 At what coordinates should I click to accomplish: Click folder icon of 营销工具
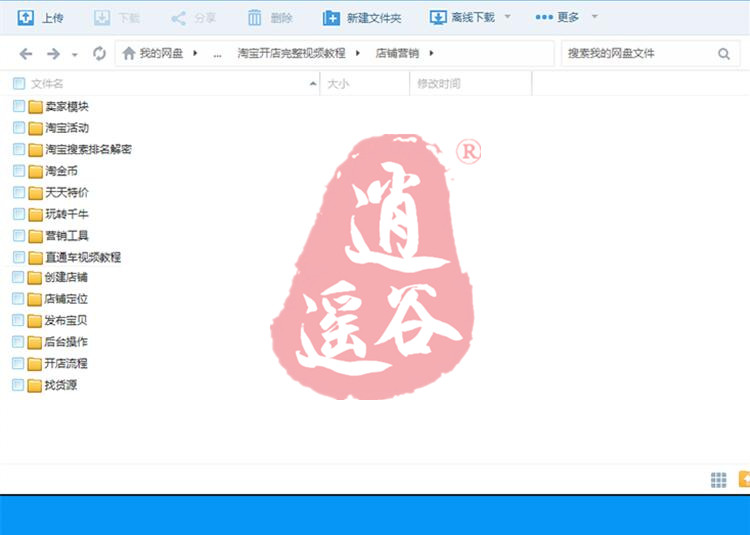pyautogui.click(x=35, y=236)
